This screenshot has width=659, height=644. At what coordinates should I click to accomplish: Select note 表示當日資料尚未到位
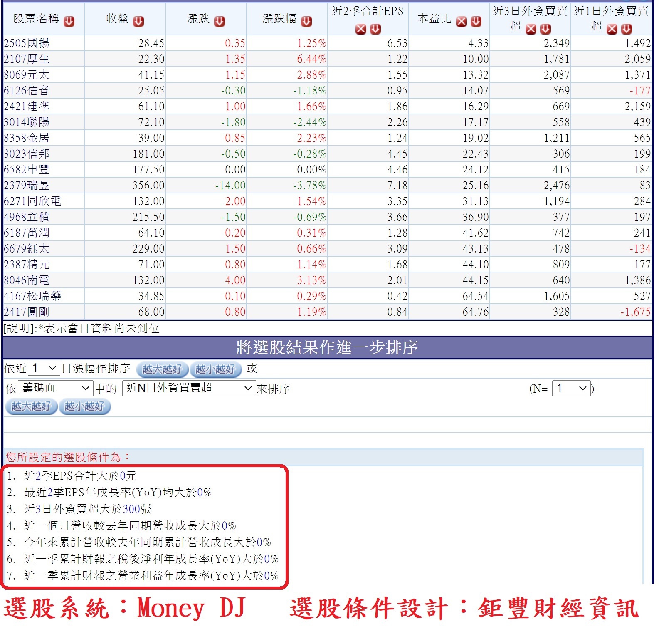click(101, 329)
